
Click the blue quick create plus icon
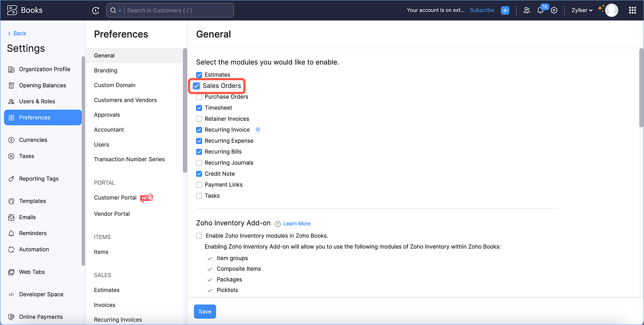pos(505,10)
